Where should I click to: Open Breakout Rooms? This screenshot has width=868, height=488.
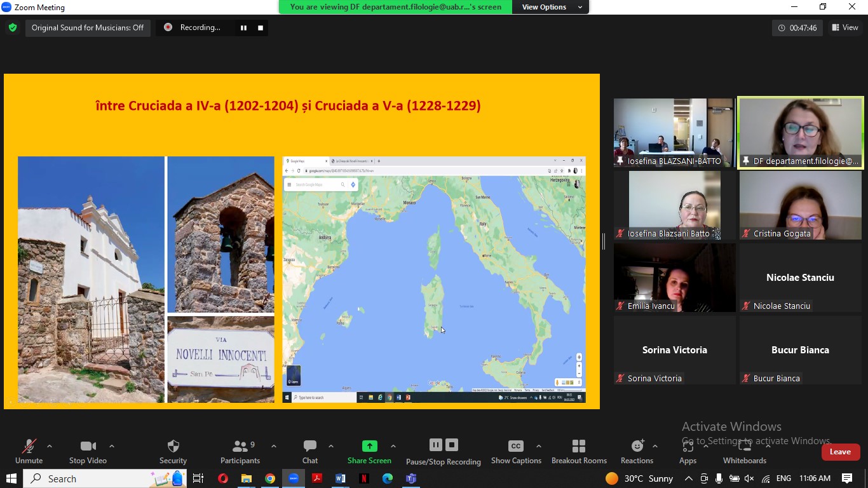click(579, 452)
